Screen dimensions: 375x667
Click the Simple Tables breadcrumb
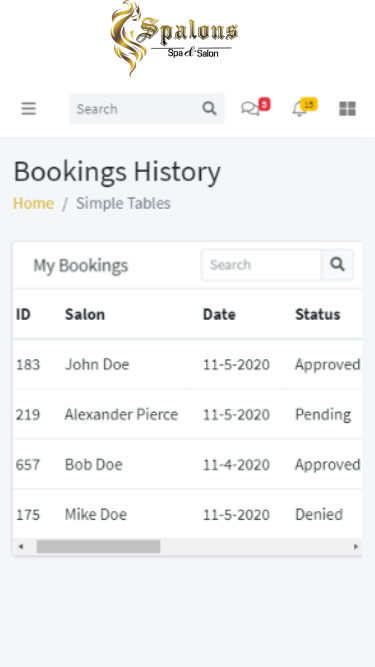(x=123, y=203)
